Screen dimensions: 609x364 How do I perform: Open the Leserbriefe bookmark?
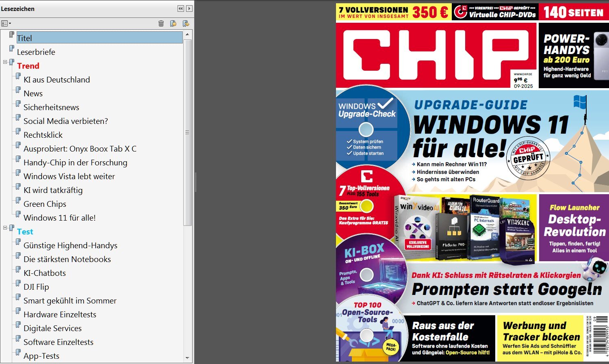click(36, 52)
